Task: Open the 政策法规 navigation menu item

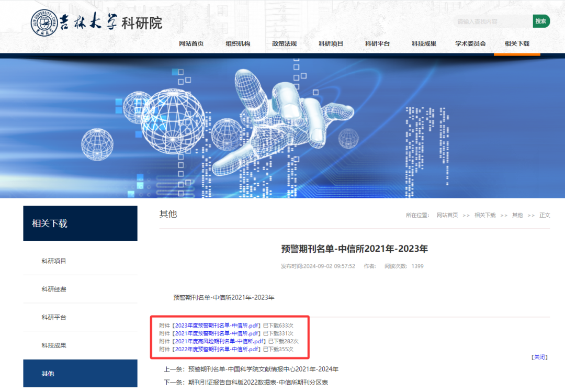Action: (284, 43)
